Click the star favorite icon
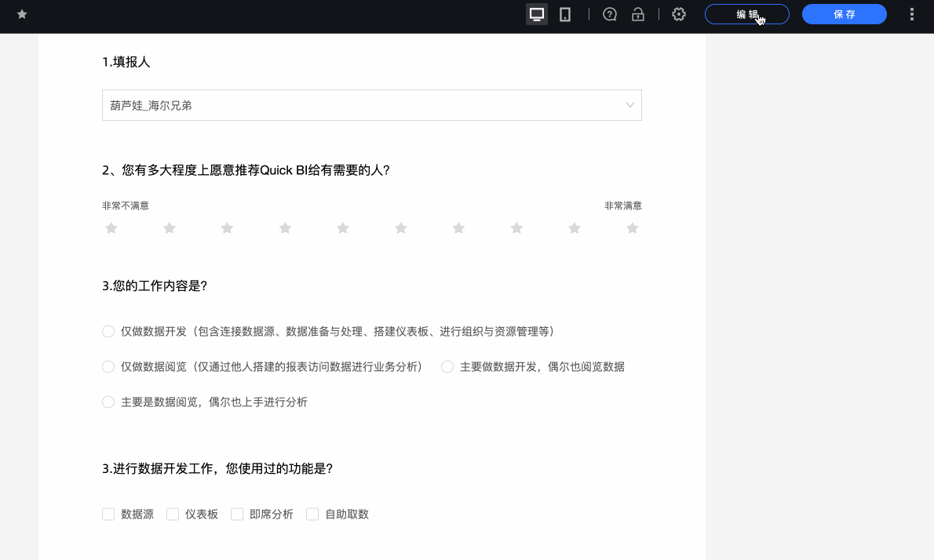The image size is (934, 560). (x=22, y=13)
